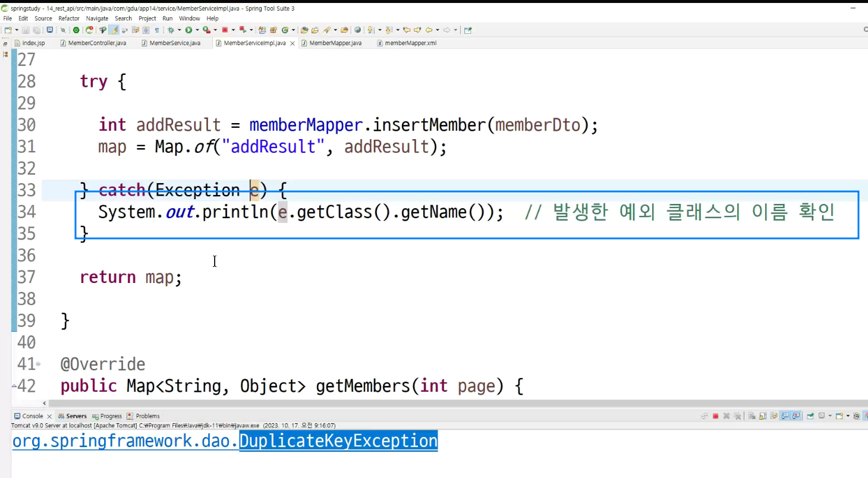The image size is (868, 478).
Task: Click the terminal monitor toolbar icon
Action: (x=49, y=30)
